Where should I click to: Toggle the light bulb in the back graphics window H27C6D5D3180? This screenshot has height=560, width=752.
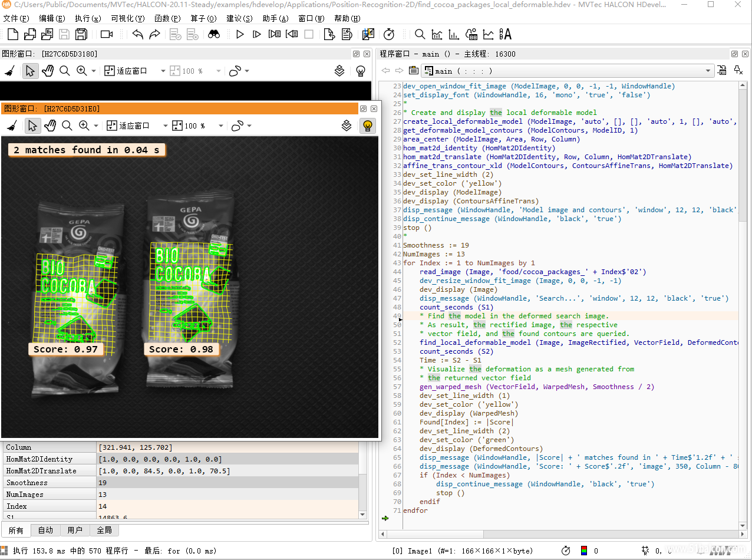pos(361,71)
